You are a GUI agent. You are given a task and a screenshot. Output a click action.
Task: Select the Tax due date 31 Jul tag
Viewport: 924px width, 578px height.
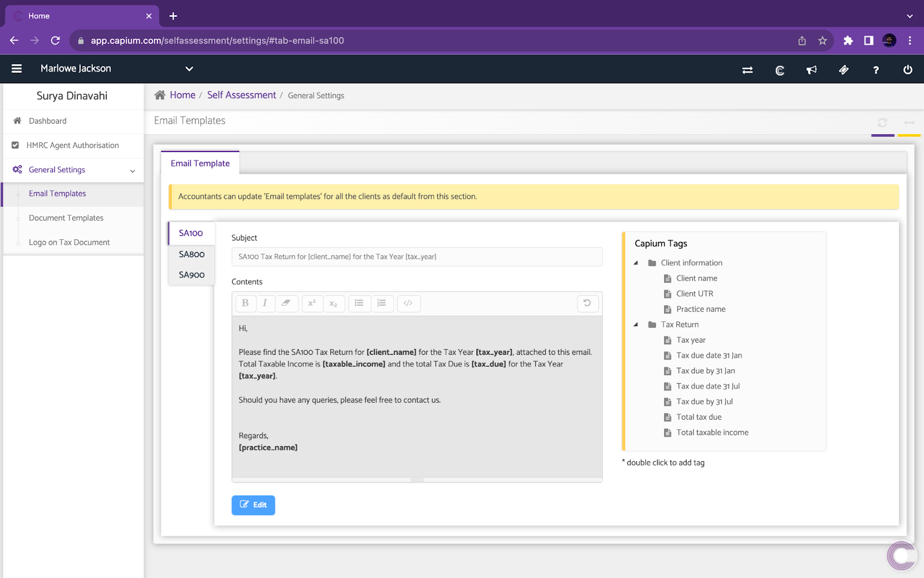tap(708, 386)
